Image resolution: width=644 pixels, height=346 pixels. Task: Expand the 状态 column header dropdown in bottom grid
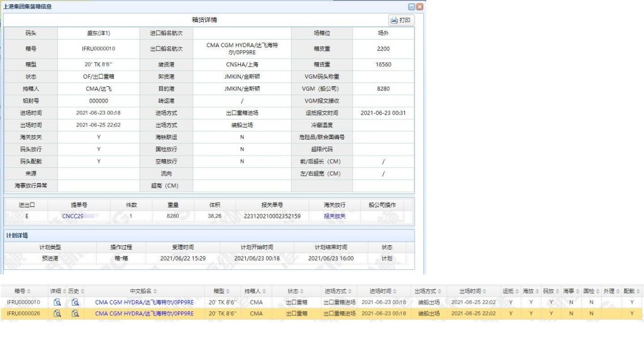click(x=303, y=292)
